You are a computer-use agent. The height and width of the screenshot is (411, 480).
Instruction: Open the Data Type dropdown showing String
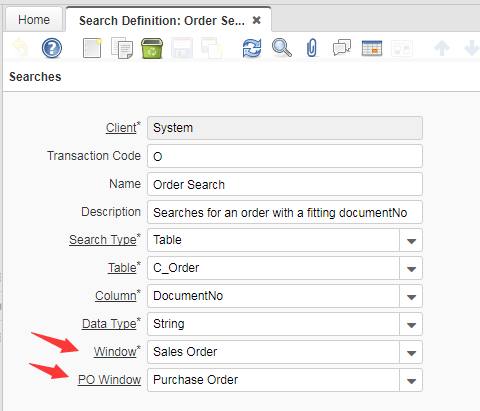tap(411, 324)
